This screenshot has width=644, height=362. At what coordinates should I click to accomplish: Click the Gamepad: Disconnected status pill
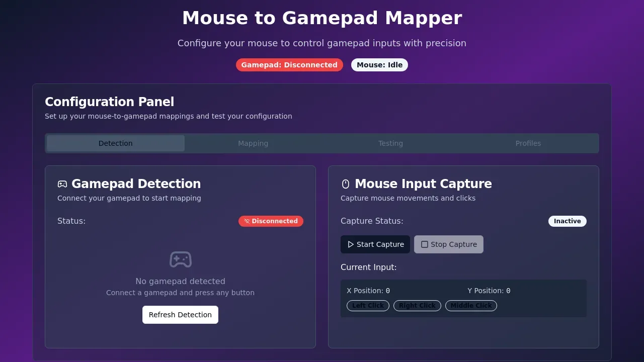click(289, 65)
